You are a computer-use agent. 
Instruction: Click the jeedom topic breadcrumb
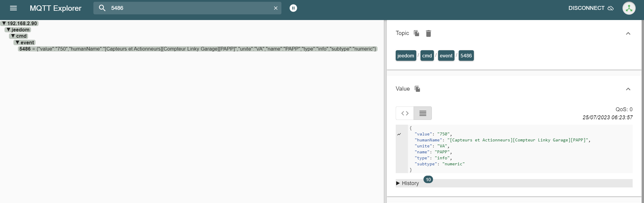pyautogui.click(x=406, y=56)
